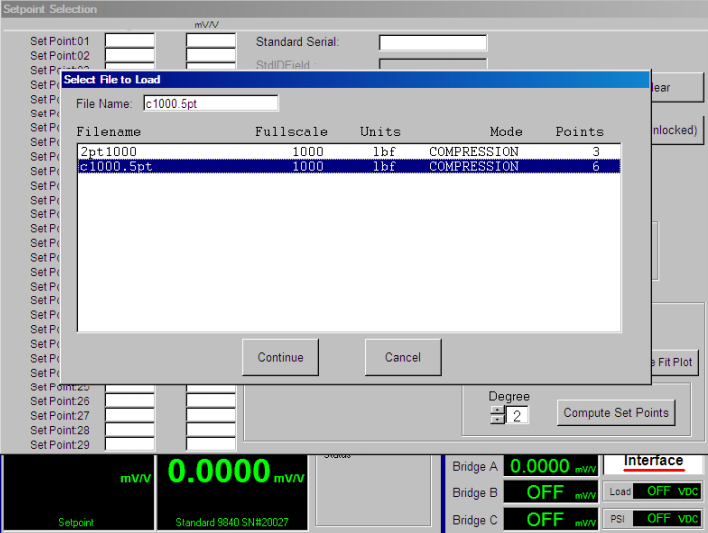Click the Standard Serial input field
Image resolution: width=708 pixels, height=533 pixels.
click(432, 42)
